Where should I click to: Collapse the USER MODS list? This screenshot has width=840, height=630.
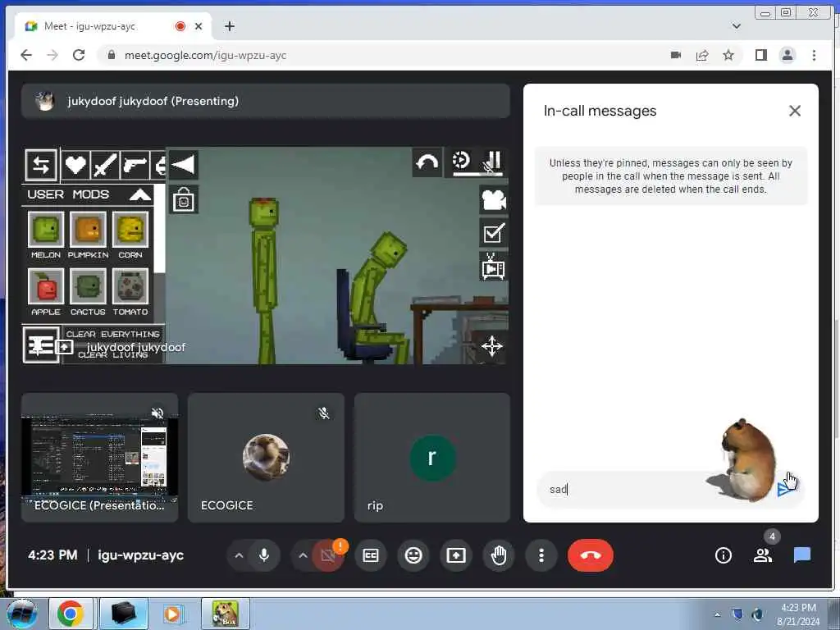tap(140, 194)
